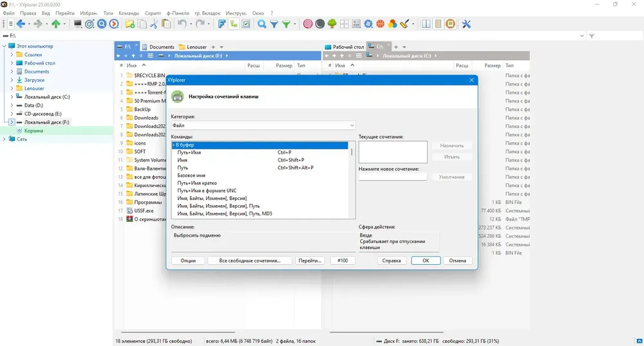Click the Команды list scrollbar
Screen dimensions: 644x346
pyautogui.click(x=352, y=180)
